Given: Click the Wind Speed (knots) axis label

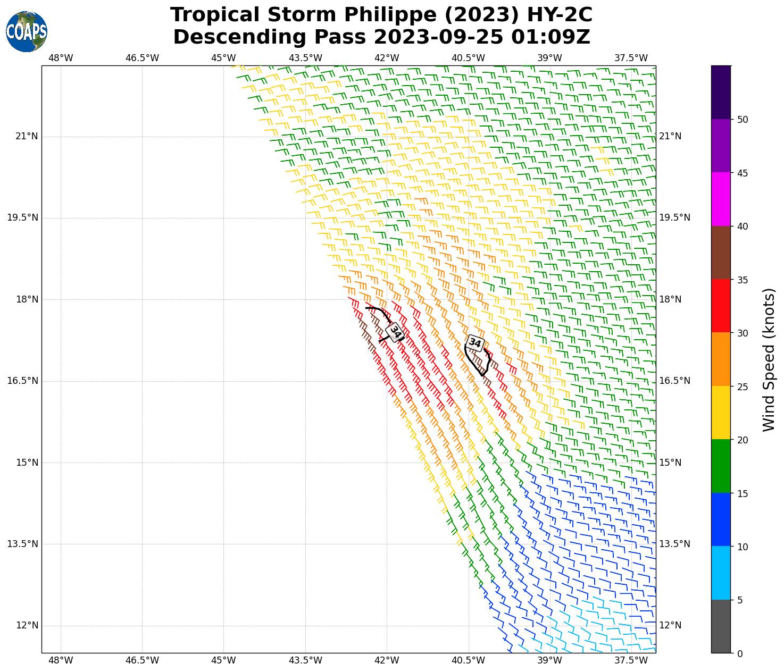Looking at the screenshot, I should (x=769, y=359).
